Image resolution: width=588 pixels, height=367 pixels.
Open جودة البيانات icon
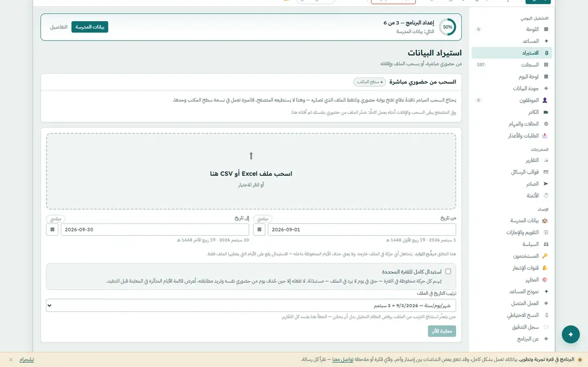(546, 89)
